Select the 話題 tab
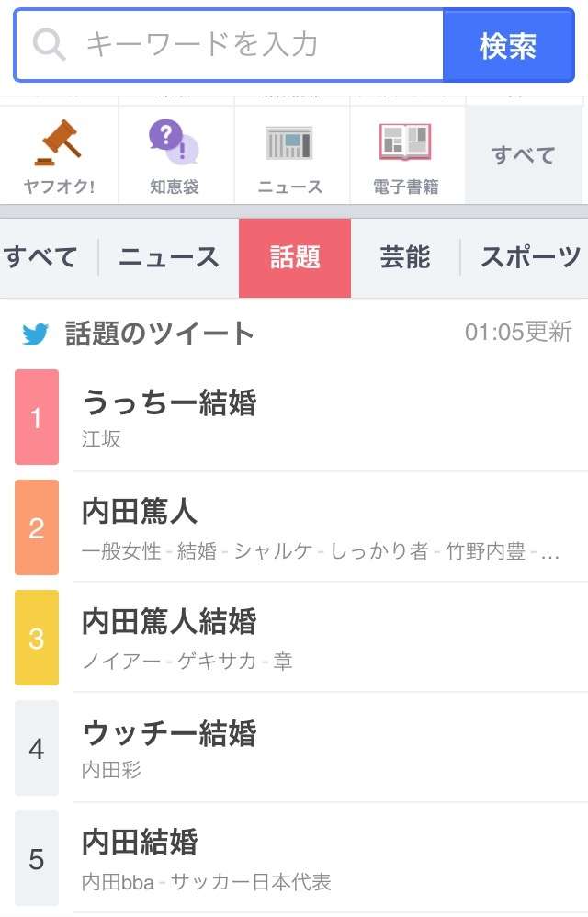Screen dimensions: 588x917 click(295, 258)
